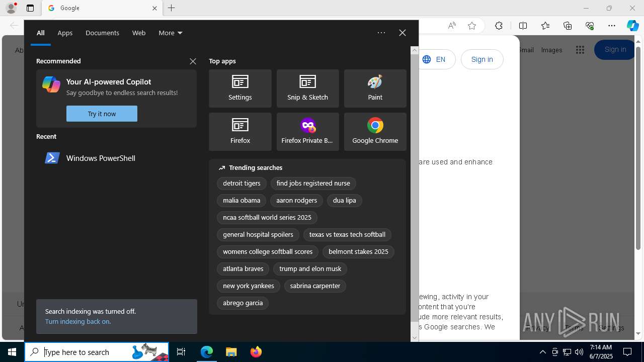
Task: Expand the More filter dropdown
Action: (171, 33)
